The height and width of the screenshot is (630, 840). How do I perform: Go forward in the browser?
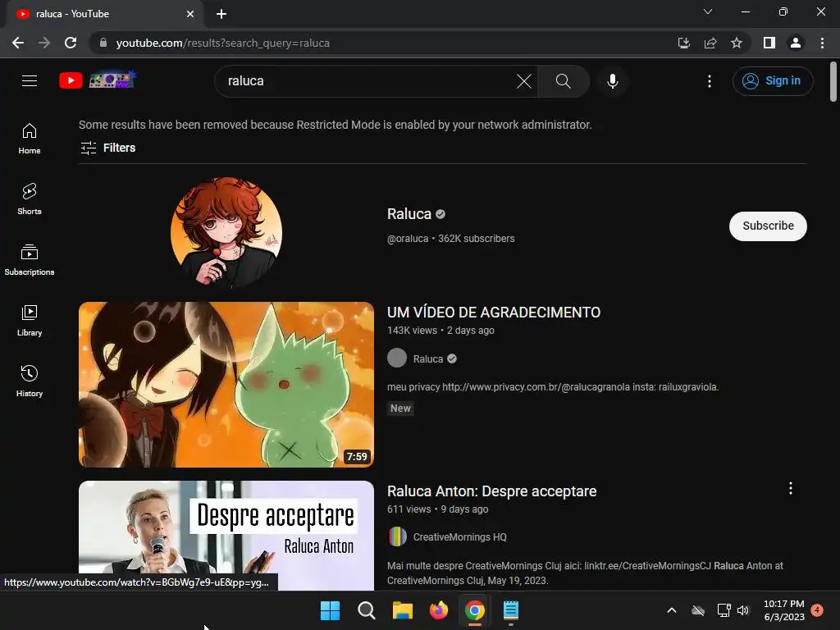(44, 43)
